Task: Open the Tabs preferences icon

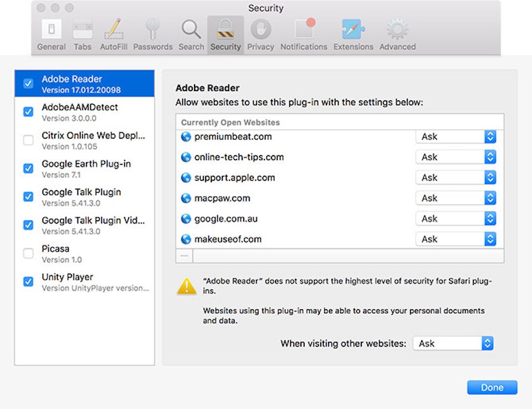Action: click(x=83, y=35)
